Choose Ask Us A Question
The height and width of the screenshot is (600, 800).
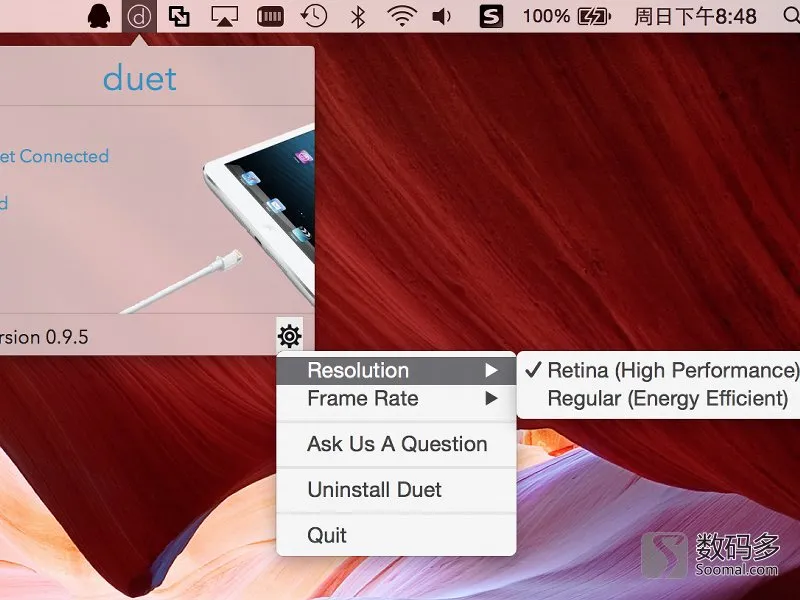click(396, 444)
